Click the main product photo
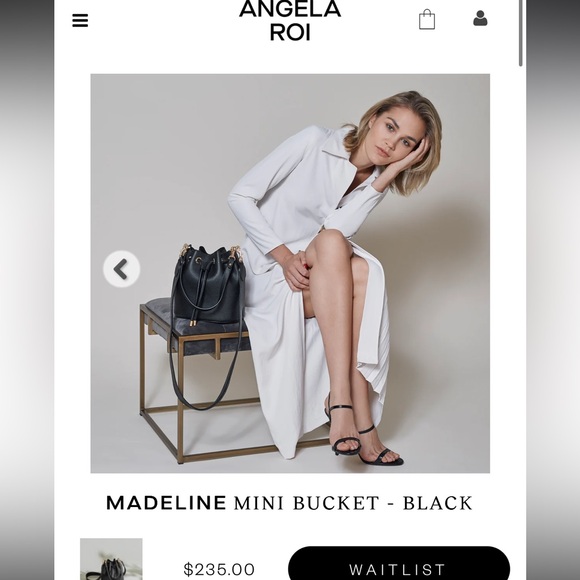 (290, 273)
